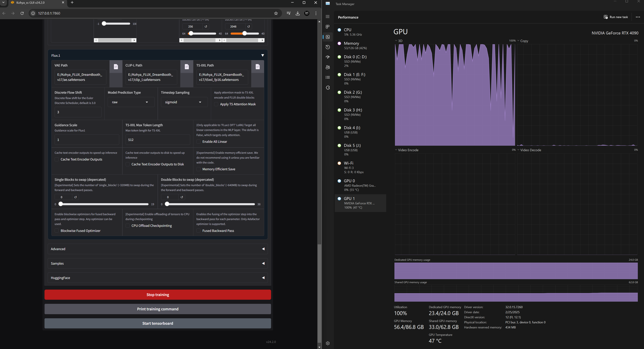This screenshot has width=644, height=349.
Task: Toggle Apply T5 Attention Mask
Action: (x=216, y=104)
